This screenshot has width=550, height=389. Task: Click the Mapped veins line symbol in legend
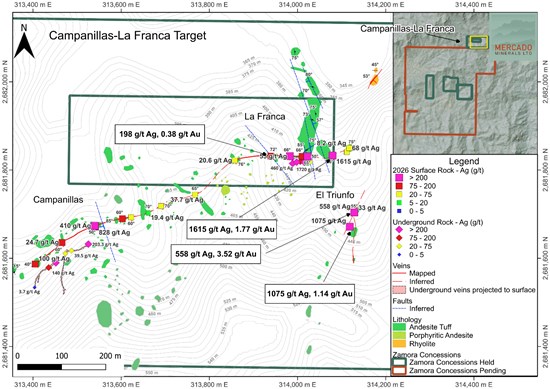399,273
